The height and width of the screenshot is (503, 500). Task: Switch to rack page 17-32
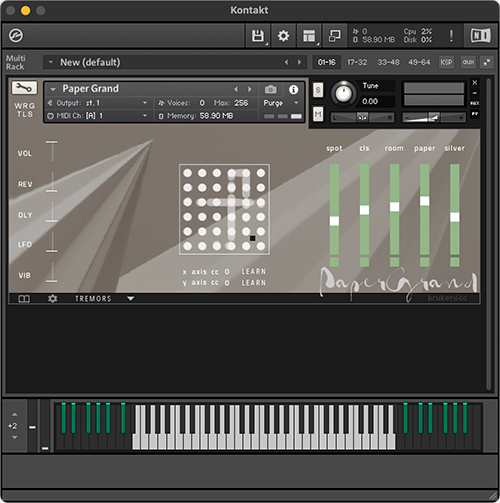357,62
